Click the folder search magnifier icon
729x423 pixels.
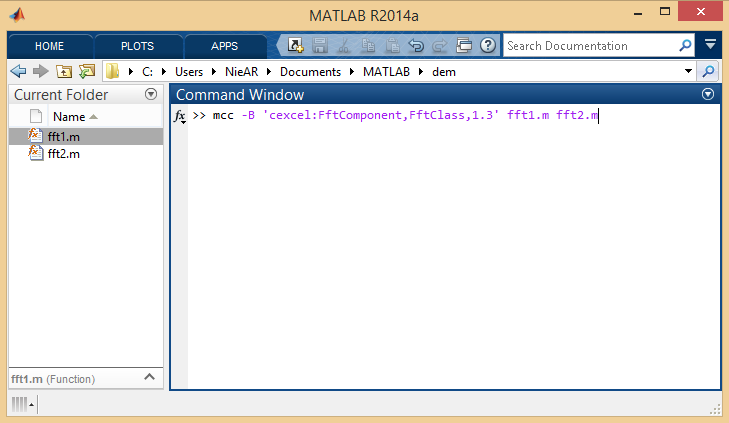(x=708, y=71)
